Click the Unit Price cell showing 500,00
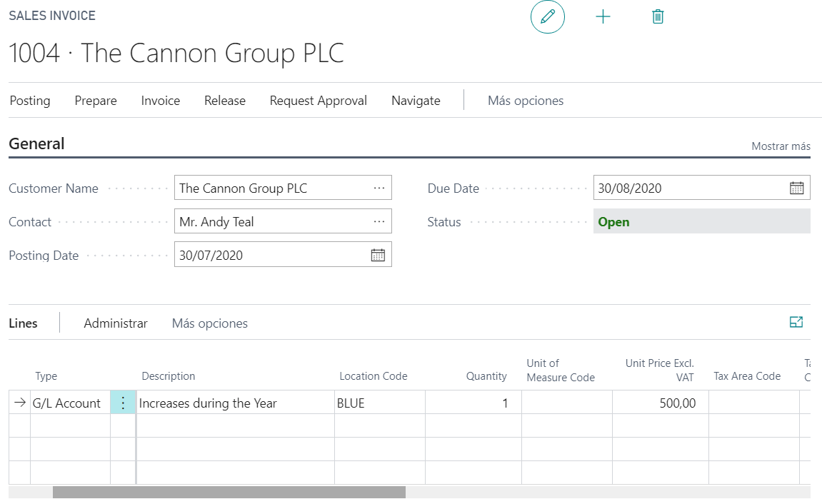Screen dimensions: 822x504 click(659, 403)
